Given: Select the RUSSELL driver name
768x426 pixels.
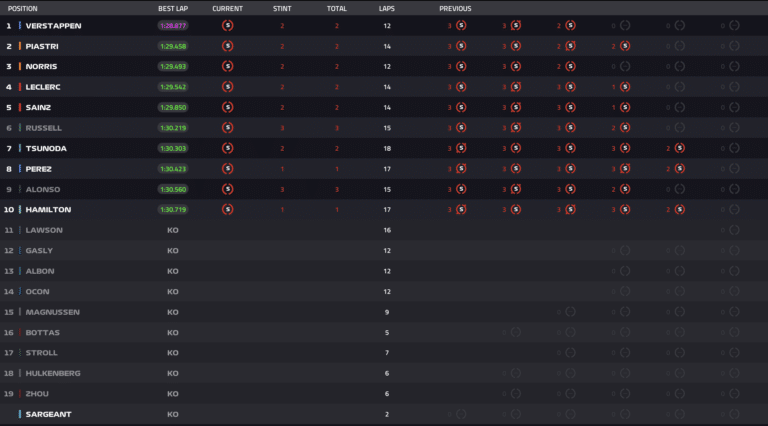Looking at the screenshot, I should (44, 128).
